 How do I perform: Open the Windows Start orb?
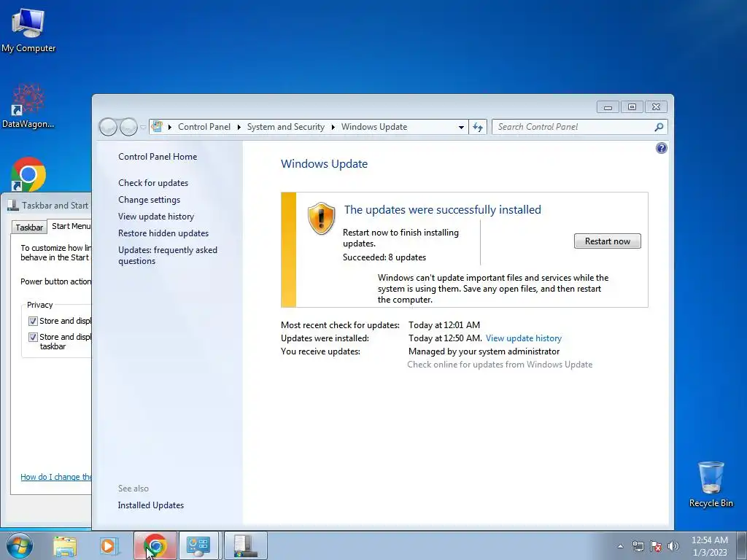click(x=19, y=545)
